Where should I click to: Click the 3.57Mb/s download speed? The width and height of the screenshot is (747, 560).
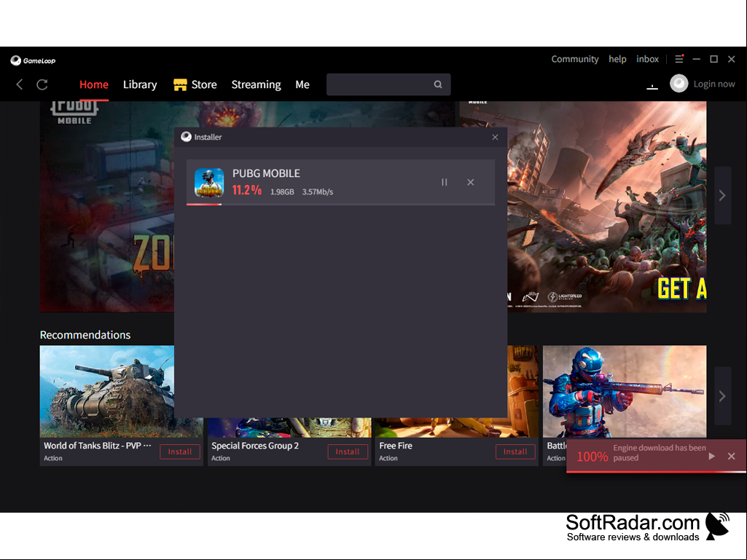pos(317,192)
